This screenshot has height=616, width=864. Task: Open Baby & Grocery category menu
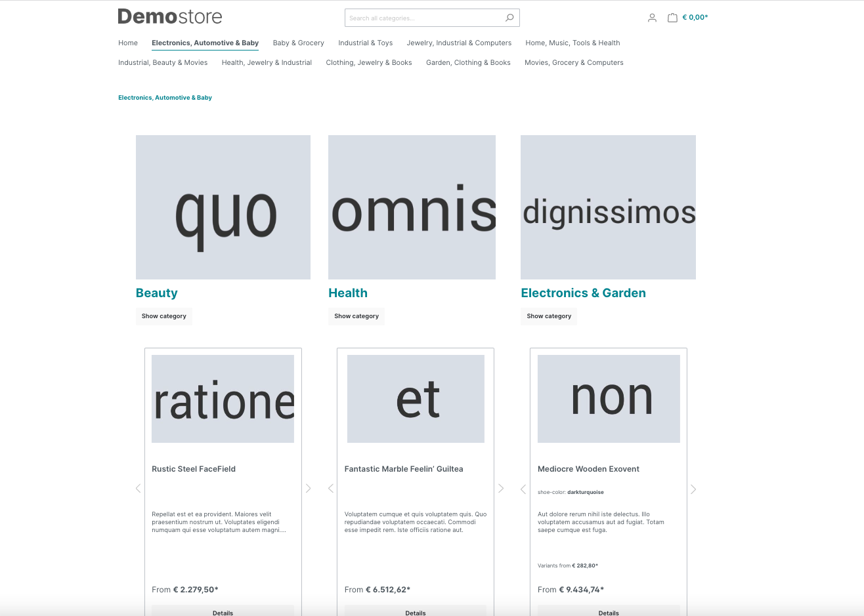click(299, 43)
